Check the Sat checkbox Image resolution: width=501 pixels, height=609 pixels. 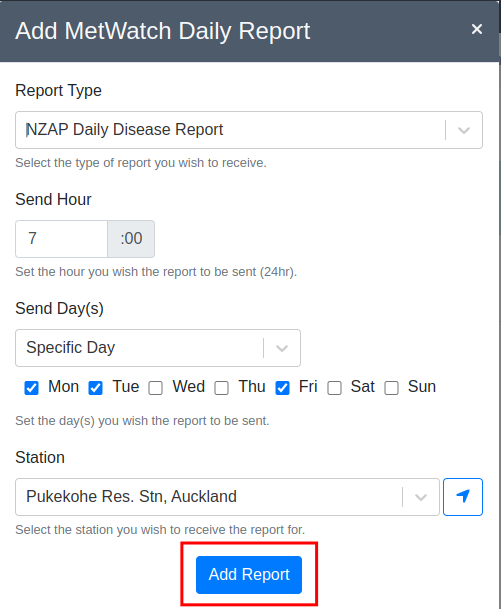334,388
